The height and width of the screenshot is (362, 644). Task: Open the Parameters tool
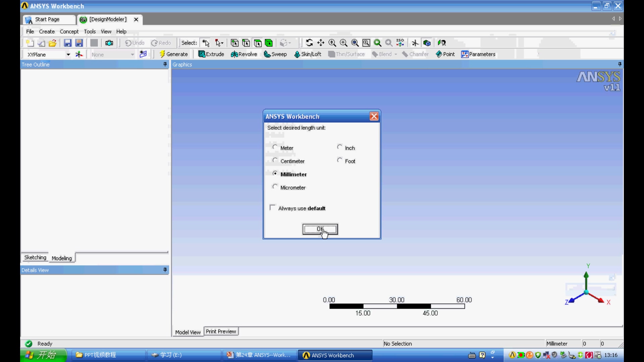[x=478, y=54]
